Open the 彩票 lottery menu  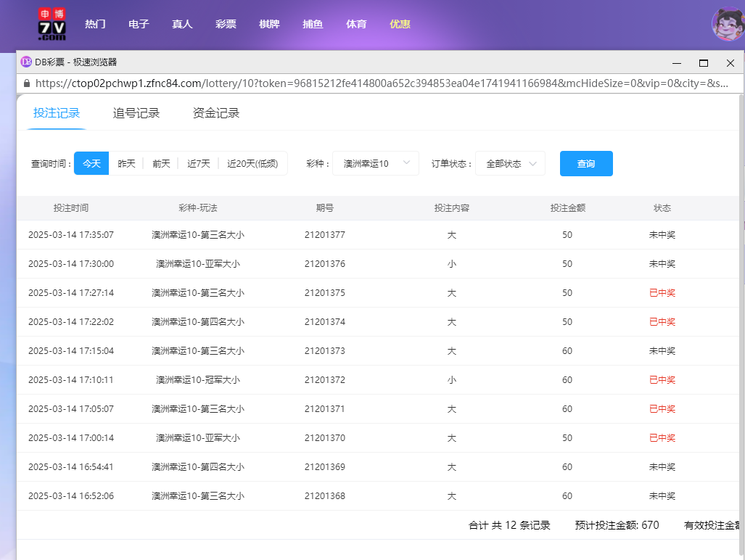[x=226, y=24]
